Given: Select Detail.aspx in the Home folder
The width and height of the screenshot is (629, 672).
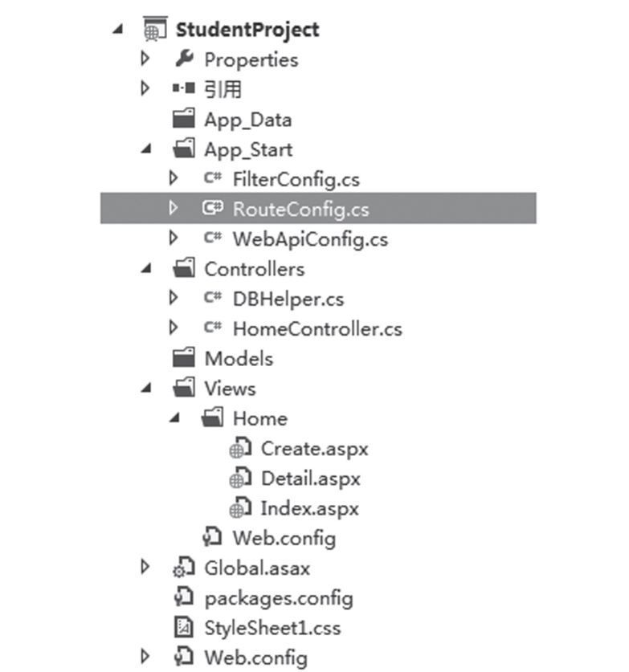Looking at the screenshot, I should coord(311,479).
